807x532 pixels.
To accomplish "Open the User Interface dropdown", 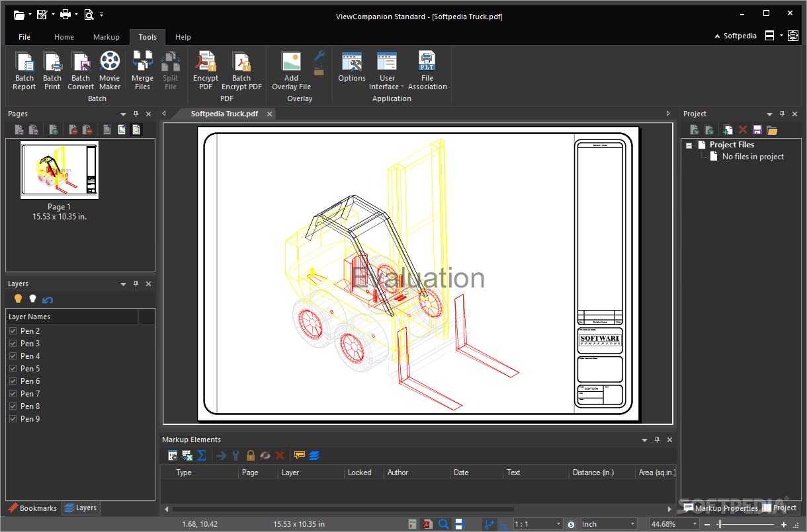I will point(387,71).
